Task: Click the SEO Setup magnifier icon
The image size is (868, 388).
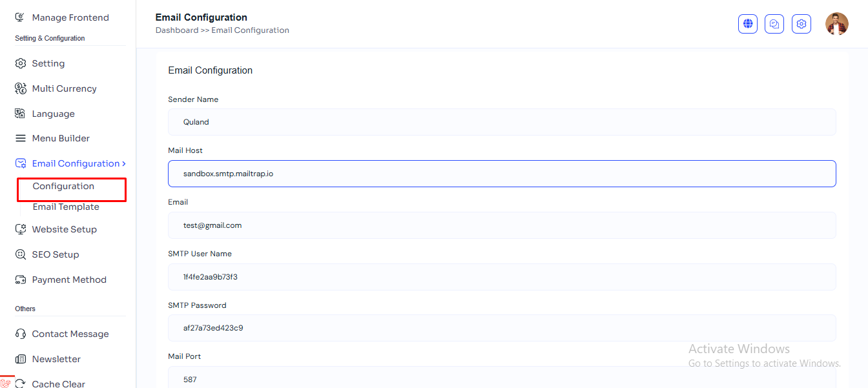Action: pyautogui.click(x=21, y=254)
